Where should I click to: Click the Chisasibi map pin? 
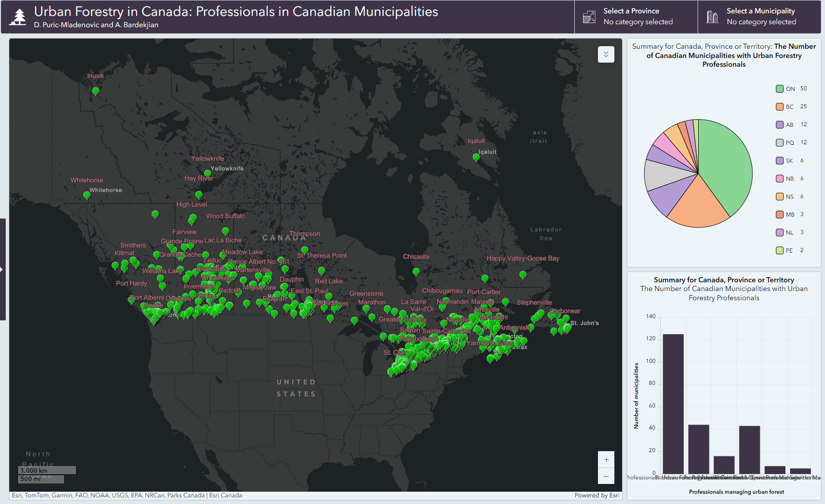[x=416, y=272]
